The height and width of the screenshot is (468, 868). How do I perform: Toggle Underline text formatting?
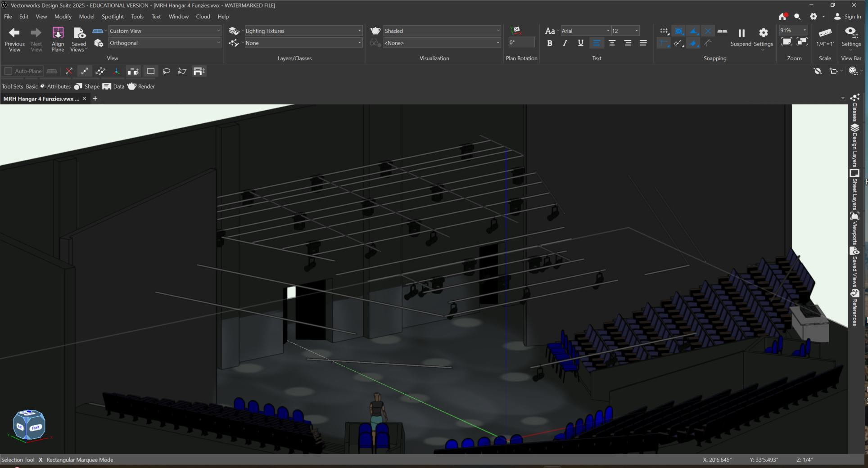click(580, 43)
